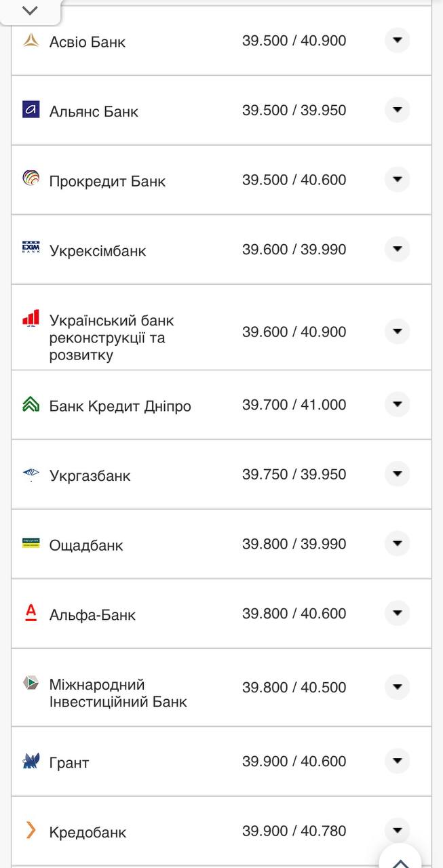
Task: Expand the Міжнародний Інвестиційний Банк row
Action: point(397,686)
